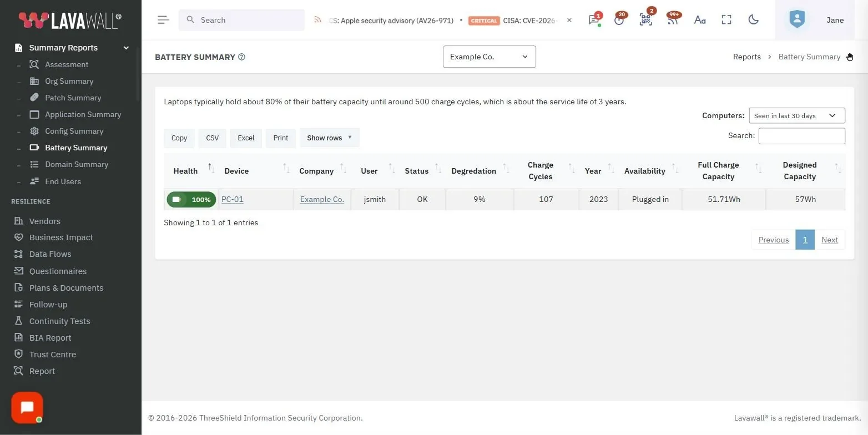Screen dimensions: 868x435
Task: Open the feed icon showing 99+
Action: [673, 19]
